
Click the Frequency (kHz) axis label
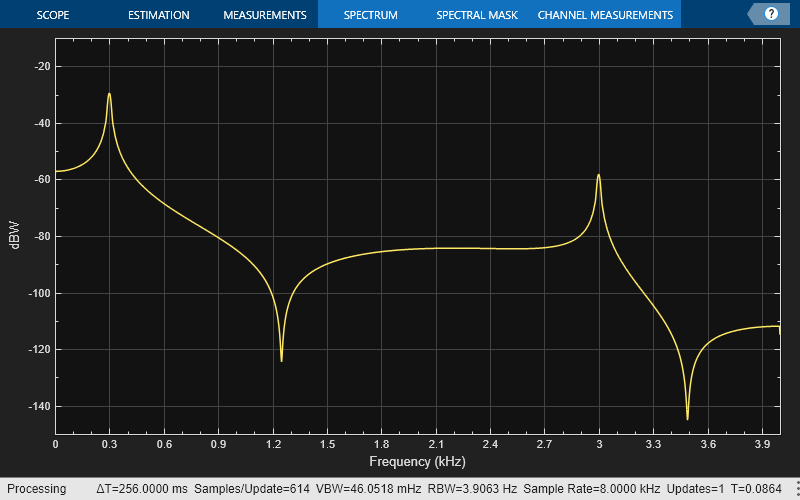(417, 462)
